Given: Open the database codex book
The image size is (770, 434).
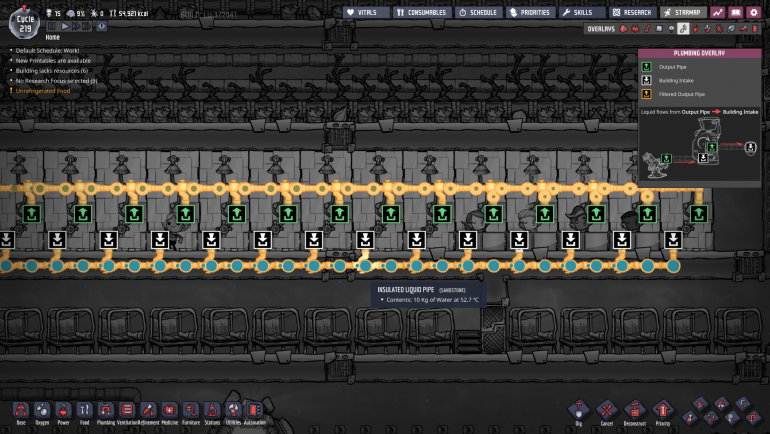Looking at the screenshot, I should pyautogui.click(x=736, y=12).
